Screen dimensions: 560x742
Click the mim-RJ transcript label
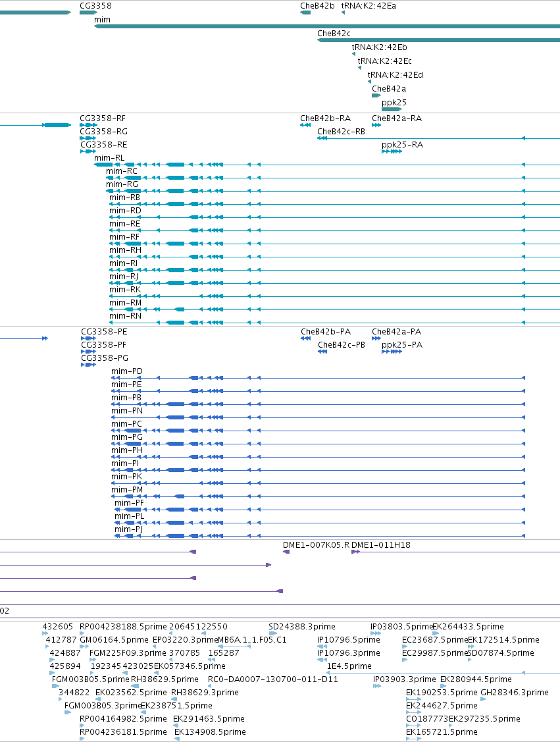pos(124,277)
